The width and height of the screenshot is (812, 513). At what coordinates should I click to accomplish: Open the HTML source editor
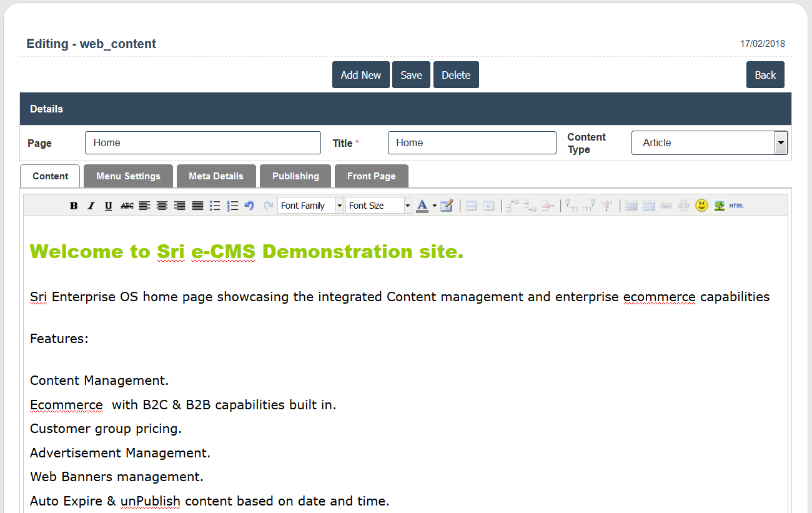pyautogui.click(x=736, y=206)
